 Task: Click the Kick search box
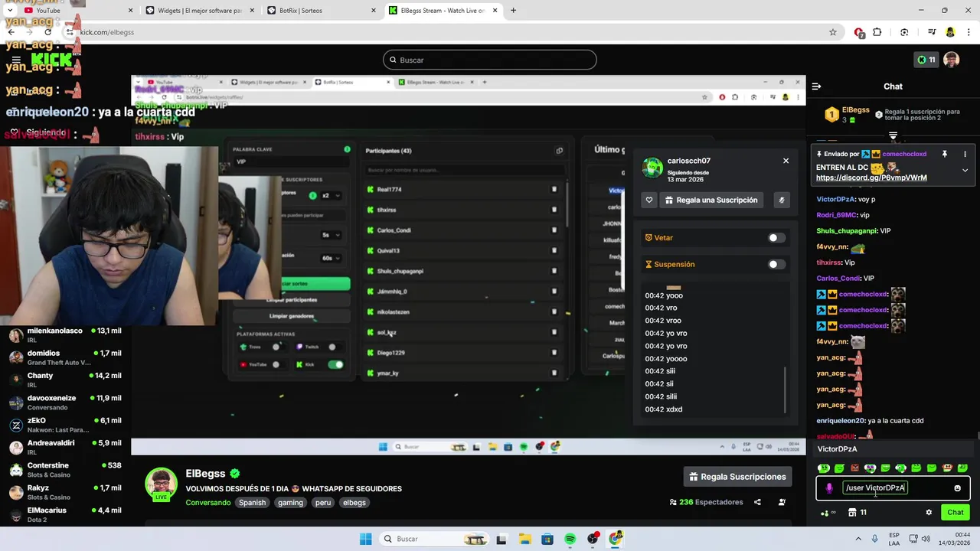point(489,60)
